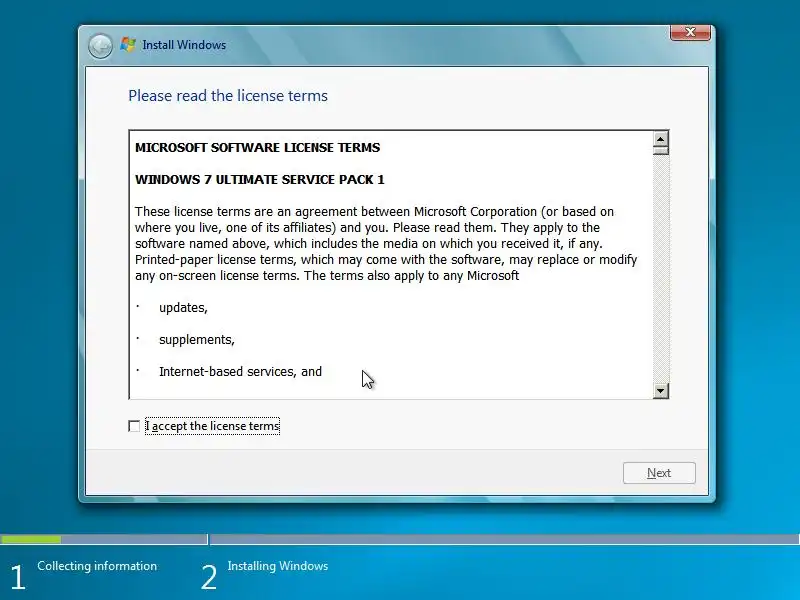Go back using the round back arrow
Image resolution: width=800 pixels, height=600 pixels.
pos(100,46)
